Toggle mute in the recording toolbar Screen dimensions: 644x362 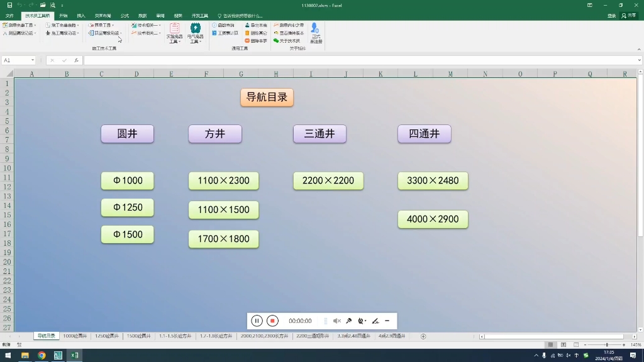point(337,321)
